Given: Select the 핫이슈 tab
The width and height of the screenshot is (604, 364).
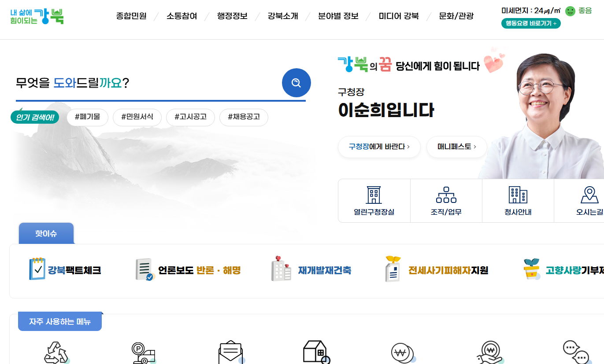Looking at the screenshot, I should pyautogui.click(x=46, y=233).
